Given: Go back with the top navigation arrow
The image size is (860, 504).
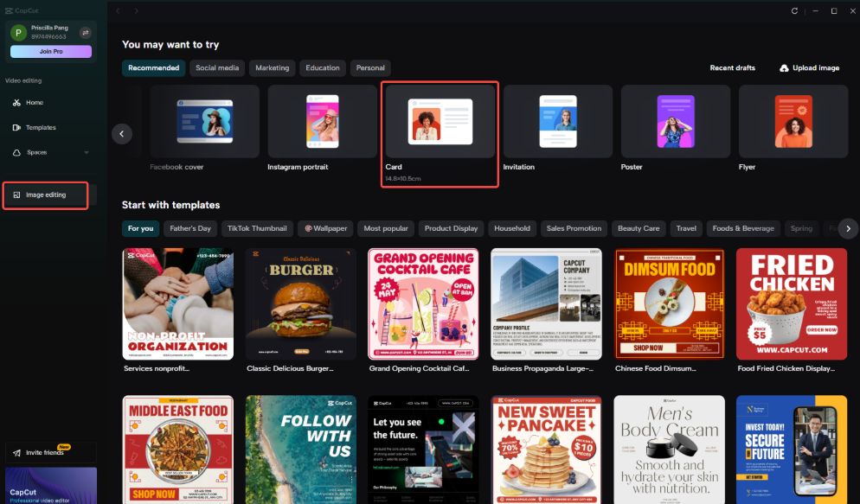Looking at the screenshot, I should 118,11.
